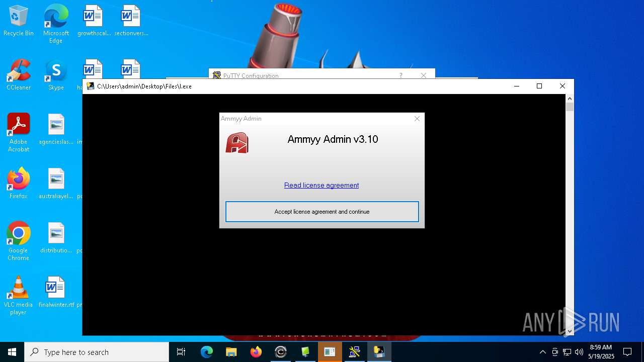Image resolution: width=644 pixels, height=362 pixels.
Task: Open the Windows Start menu
Action: tap(12, 352)
